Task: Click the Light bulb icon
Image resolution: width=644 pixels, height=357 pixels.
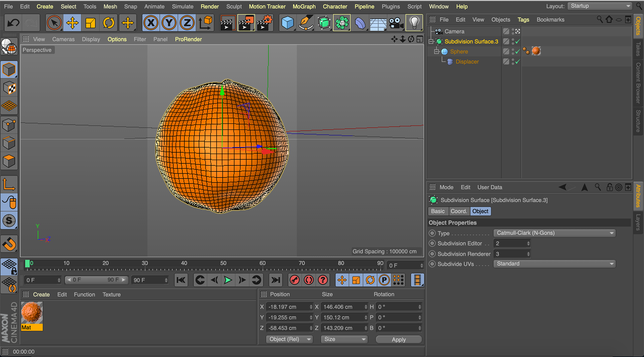Action: click(x=414, y=23)
